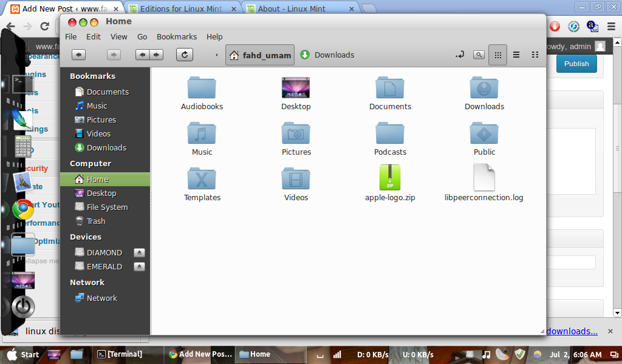This screenshot has width=622, height=364.
Task: Select the compact view icon
Action: (535, 55)
